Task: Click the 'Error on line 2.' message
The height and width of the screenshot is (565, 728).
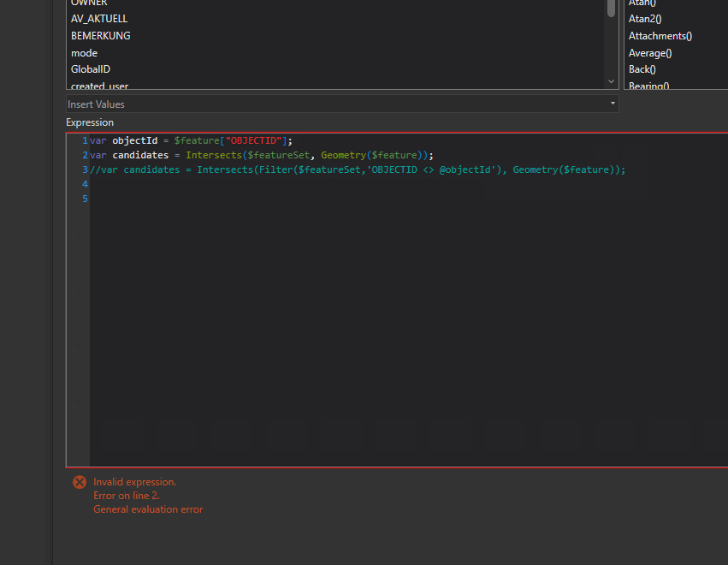Action: tap(127, 496)
